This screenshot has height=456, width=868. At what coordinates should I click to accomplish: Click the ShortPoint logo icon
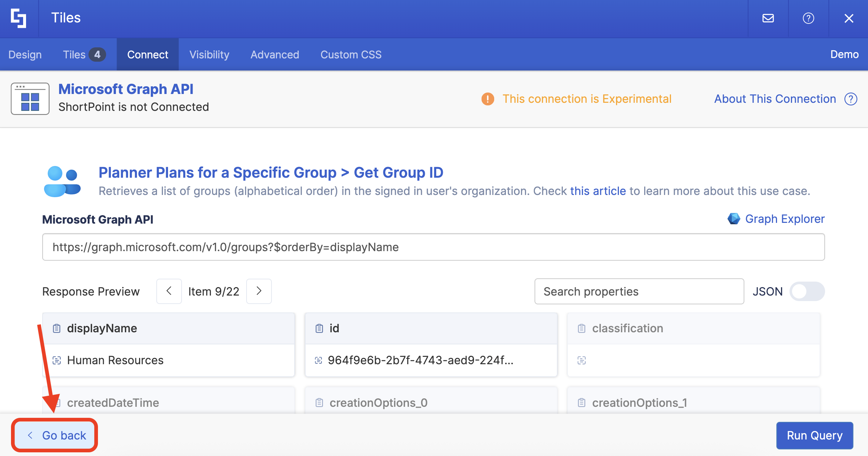[x=18, y=18]
